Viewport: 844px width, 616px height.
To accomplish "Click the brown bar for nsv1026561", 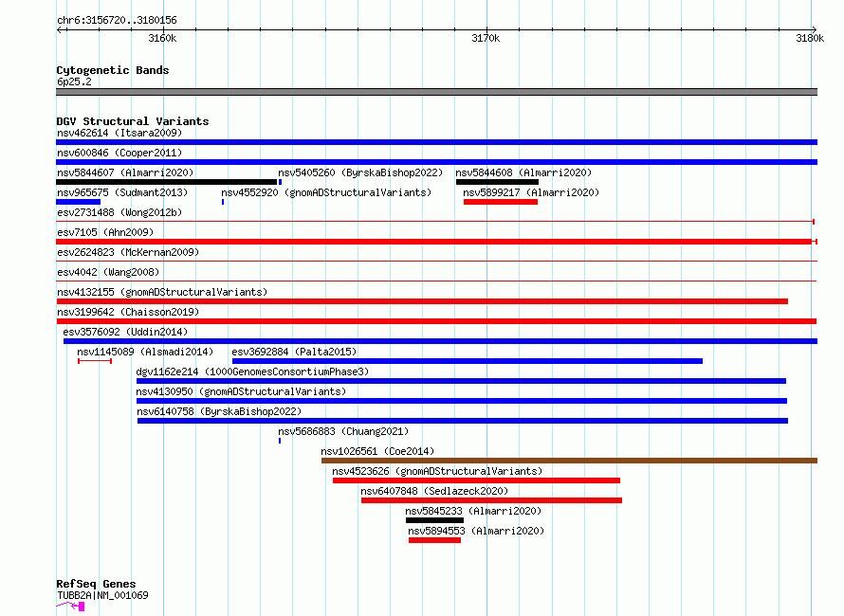I will (570, 461).
